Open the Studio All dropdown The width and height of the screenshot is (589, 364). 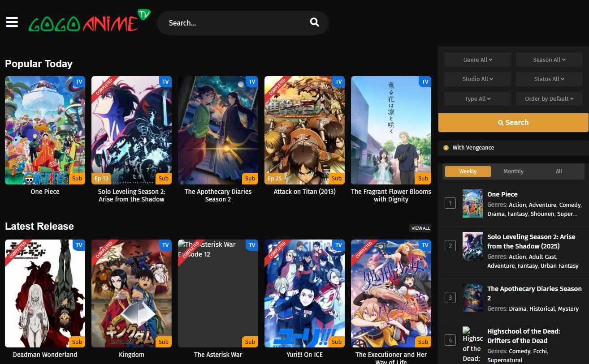pyautogui.click(x=478, y=79)
